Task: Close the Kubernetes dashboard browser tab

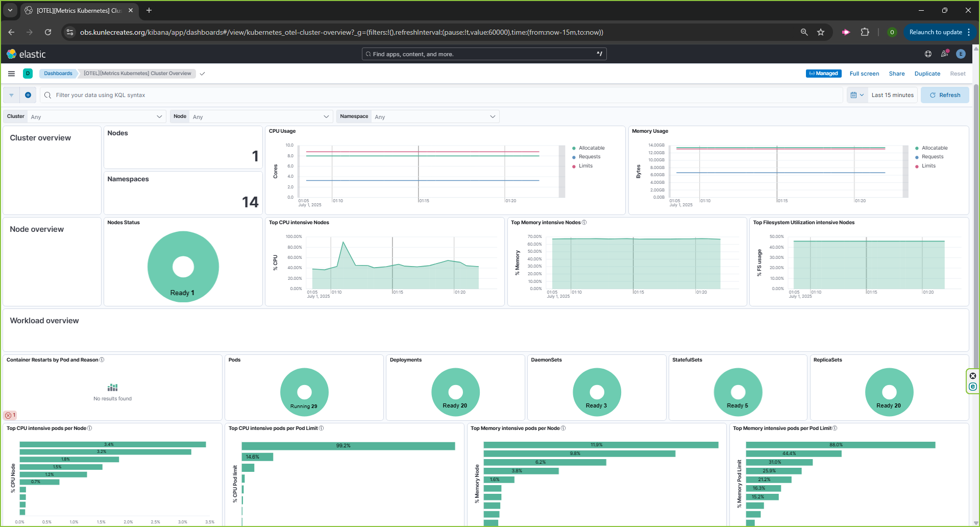Action: point(131,10)
